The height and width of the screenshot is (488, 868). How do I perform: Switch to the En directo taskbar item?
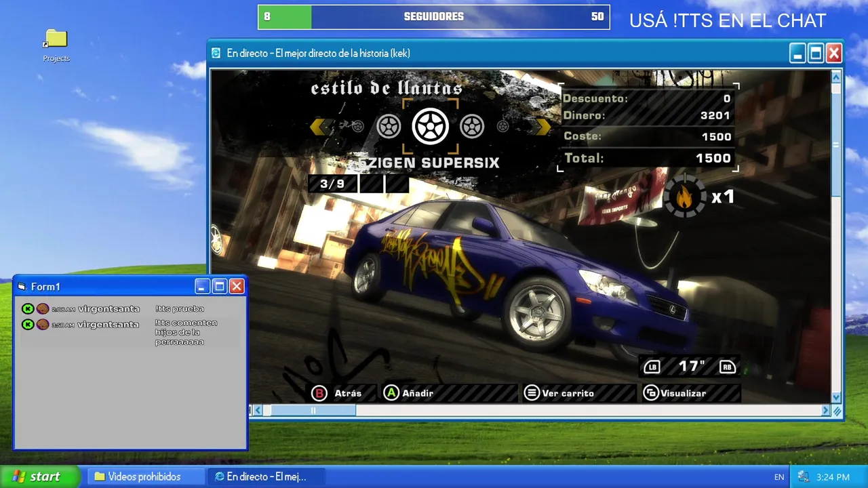[267, 477]
